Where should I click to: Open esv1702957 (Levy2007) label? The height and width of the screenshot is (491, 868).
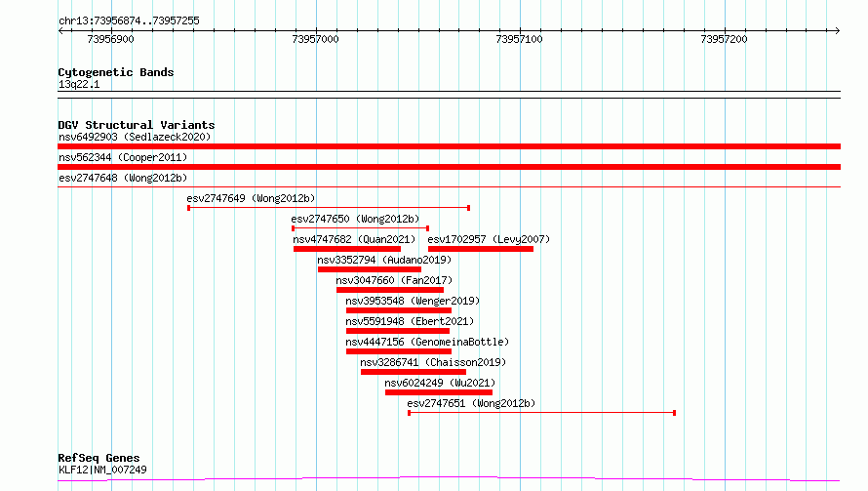coord(489,239)
